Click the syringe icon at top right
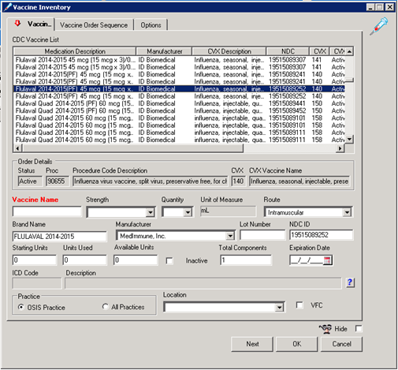Viewport: 398px width, 370px height. [x=379, y=26]
